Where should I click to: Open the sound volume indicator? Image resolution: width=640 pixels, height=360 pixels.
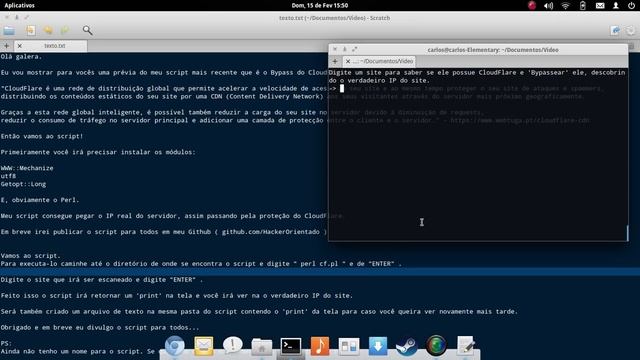549,5
